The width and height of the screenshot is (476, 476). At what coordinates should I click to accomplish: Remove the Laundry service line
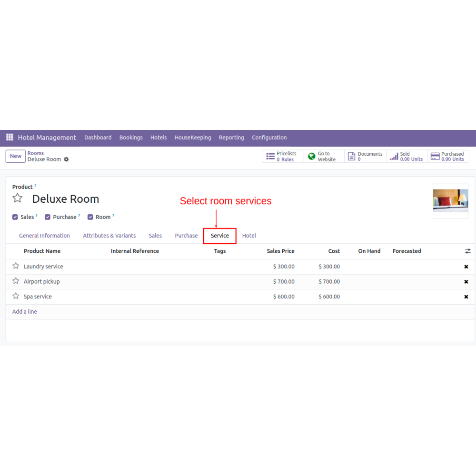(466, 267)
